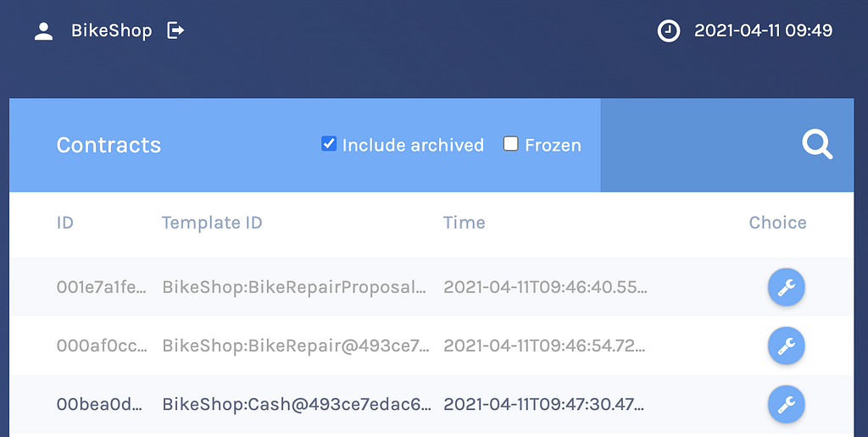Screen dimensions: 868x437
Task: Click the ID column header
Action: tap(64, 223)
